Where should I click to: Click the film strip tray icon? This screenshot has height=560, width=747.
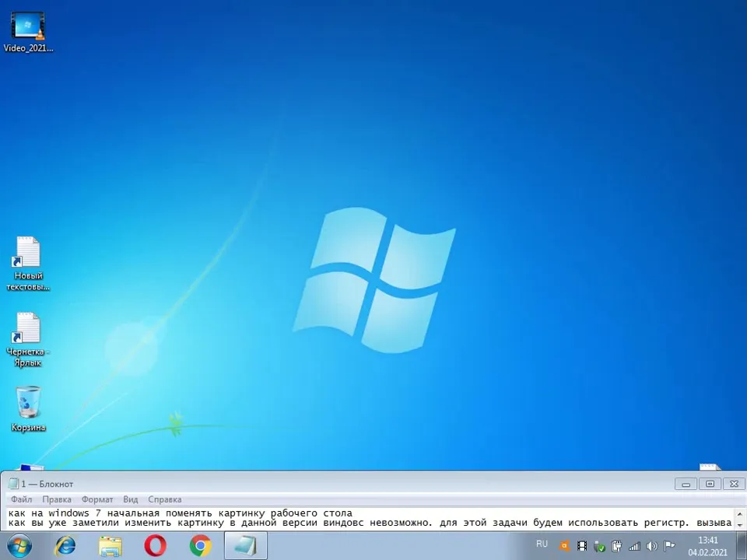coord(582,546)
